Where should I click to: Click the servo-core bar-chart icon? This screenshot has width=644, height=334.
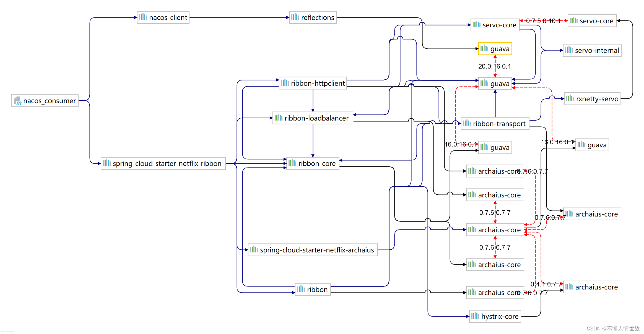point(476,25)
